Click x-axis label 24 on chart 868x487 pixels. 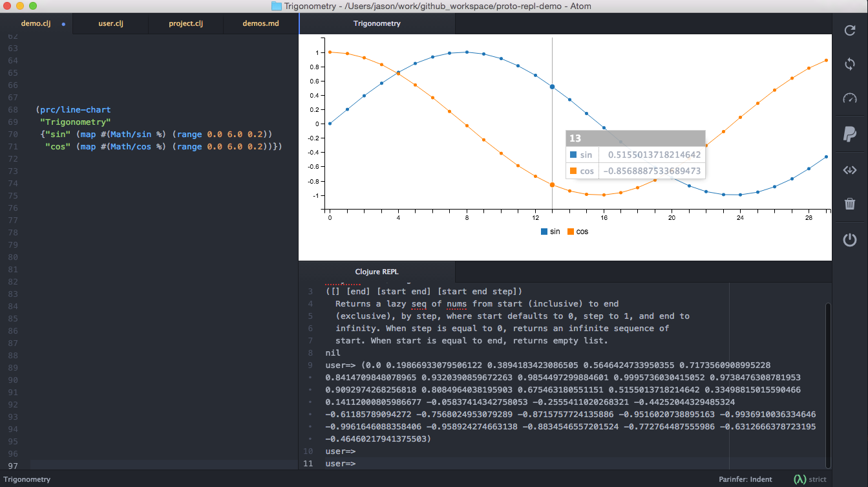point(740,218)
